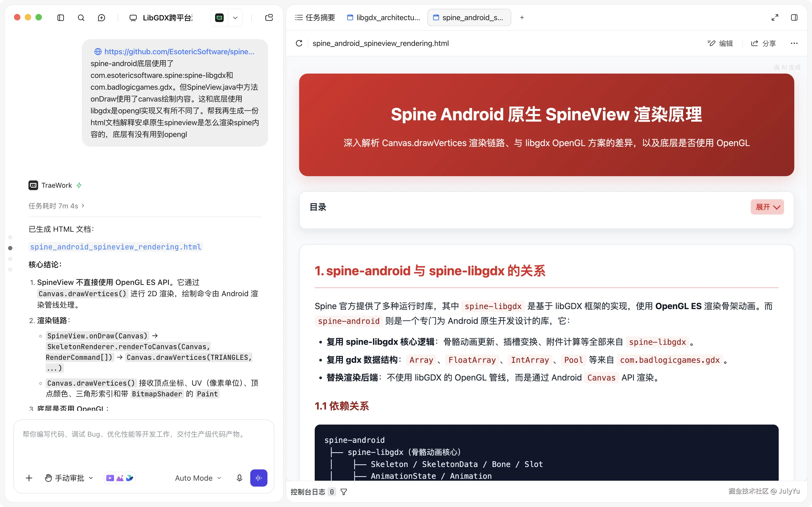Open the Auto Mode dropdown
Viewport: 812px width, 507px height.
[198, 478]
